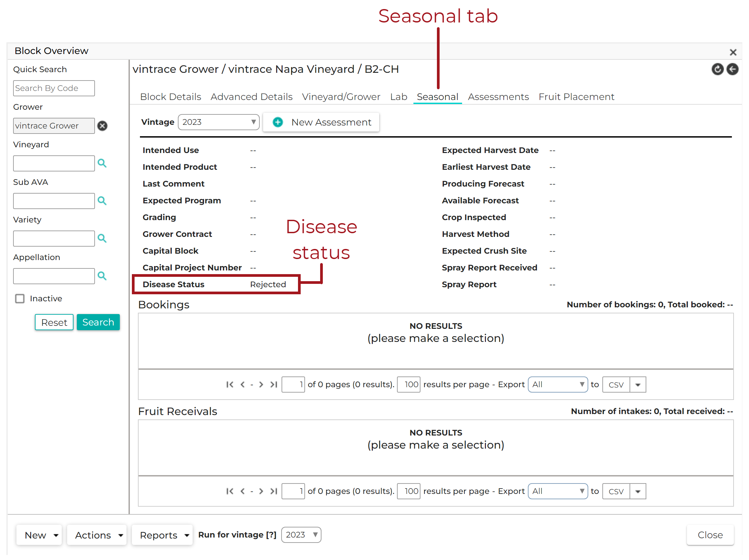Click the teal Search button

[x=98, y=322]
